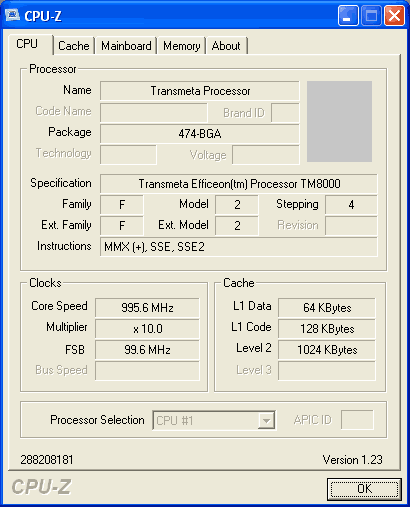
Task: Click the Family value F
Action: pyautogui.click(x=122, y=205)
